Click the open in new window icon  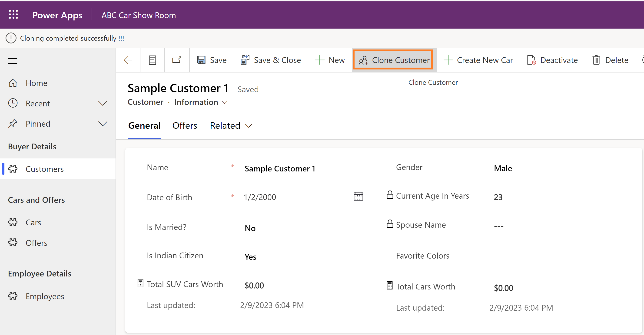click(177, 60)
